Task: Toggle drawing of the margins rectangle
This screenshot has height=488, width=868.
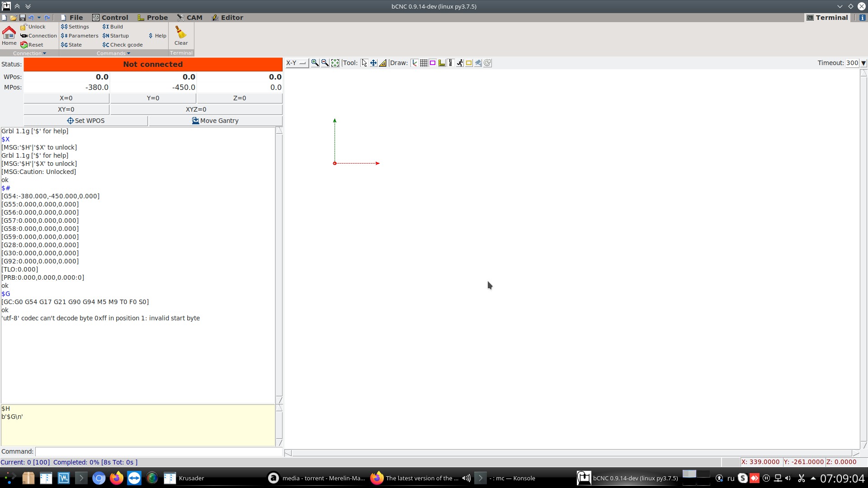Action: (433, 63)
